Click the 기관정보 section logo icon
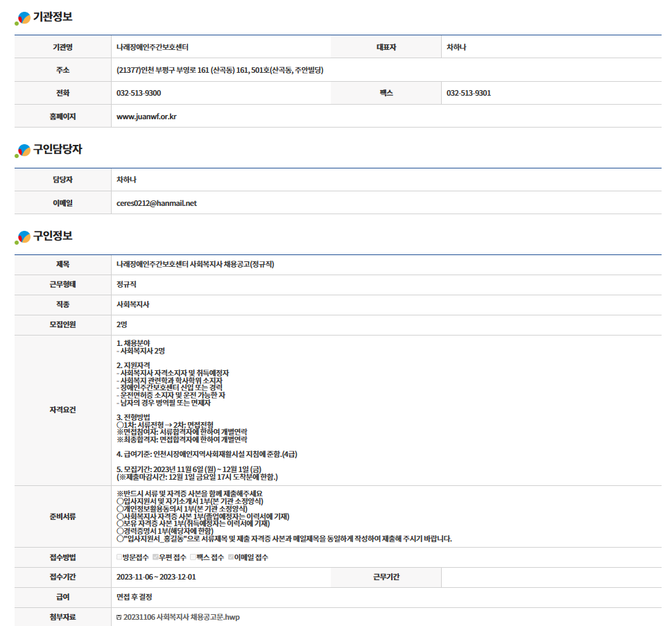Image resolution: width=672 pixels, height=626 pixels. [x=23, y=18]
